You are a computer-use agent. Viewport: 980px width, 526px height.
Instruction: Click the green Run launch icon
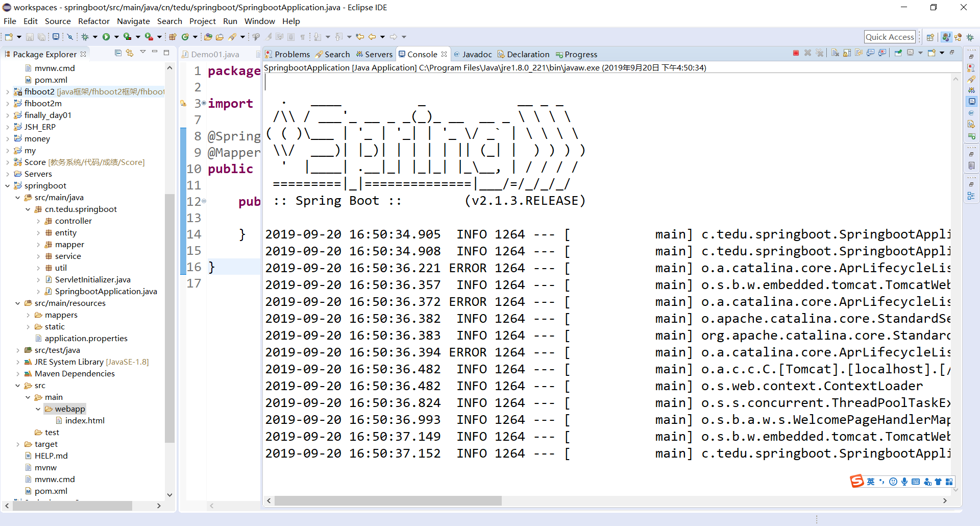(x=106, y=37)
